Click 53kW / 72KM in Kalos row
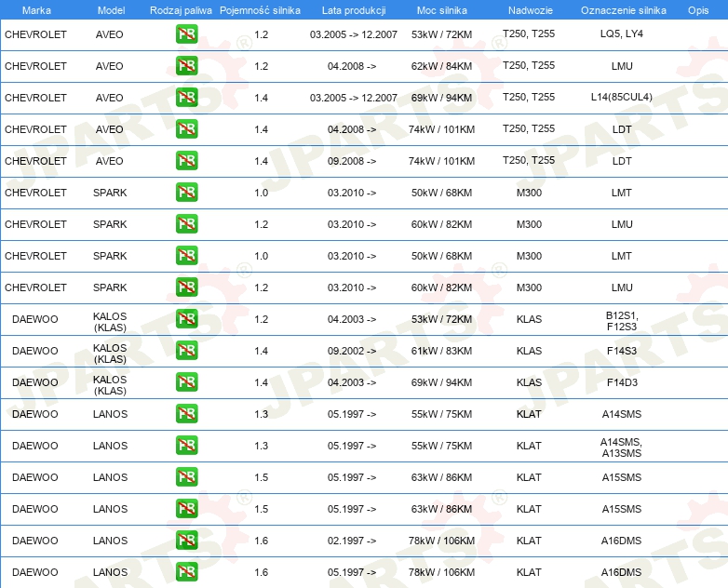The image size is (728, 588). (441, 319)
